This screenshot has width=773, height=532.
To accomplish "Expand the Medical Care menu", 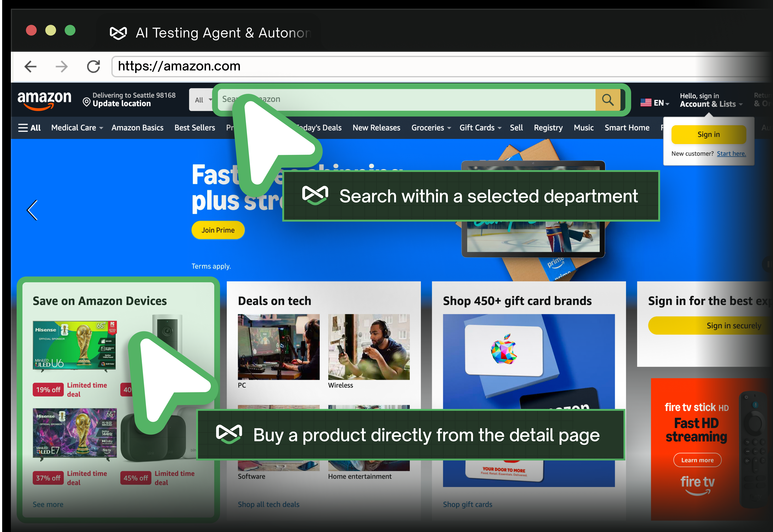I will coord(77,128).
